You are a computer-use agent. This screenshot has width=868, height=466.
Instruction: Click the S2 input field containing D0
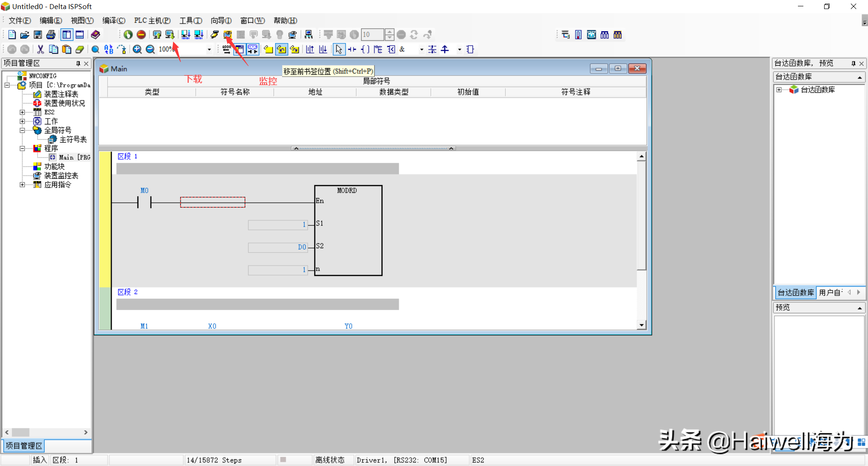click(278, 247)
